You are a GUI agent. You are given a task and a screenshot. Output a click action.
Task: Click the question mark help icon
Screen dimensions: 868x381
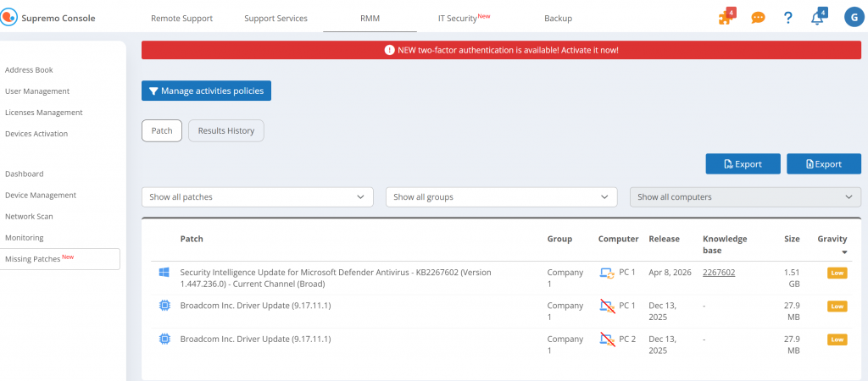click(787, 18)
